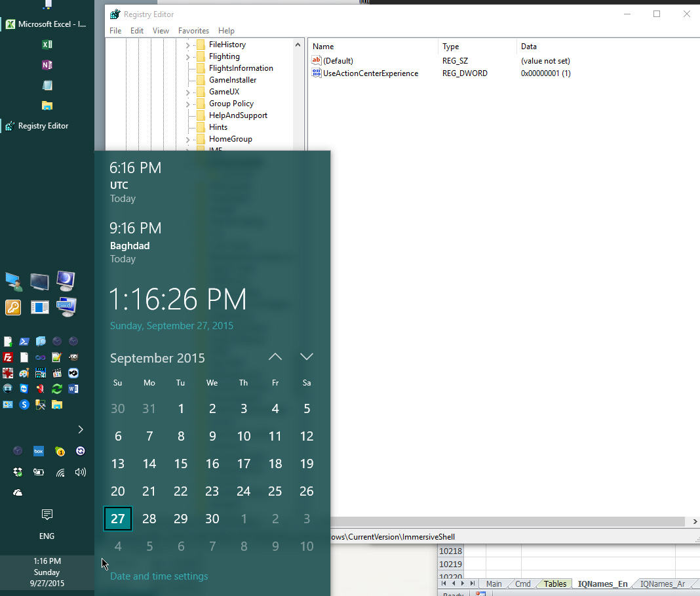Screen dimensions: 700x596
Task: Open the Word icon in the taskbar
Action: (73, 389)
